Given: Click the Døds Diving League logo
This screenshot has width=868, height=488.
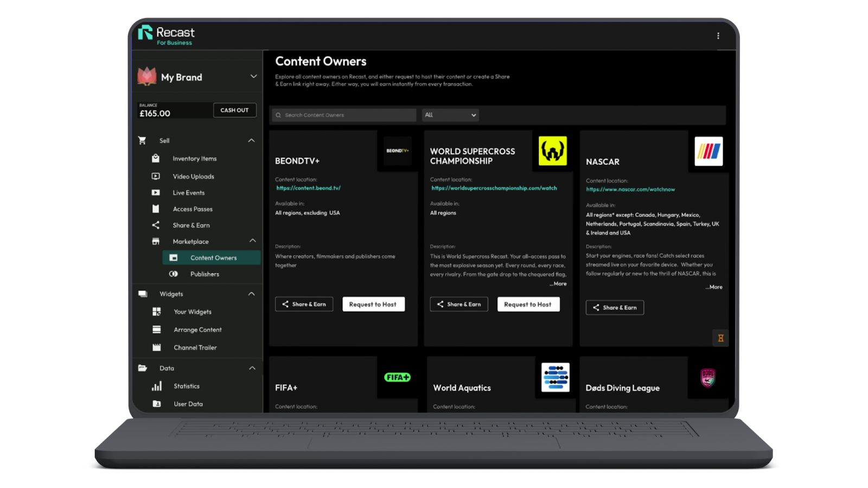Looking at the screenshot, I should (x=708, y=377).
